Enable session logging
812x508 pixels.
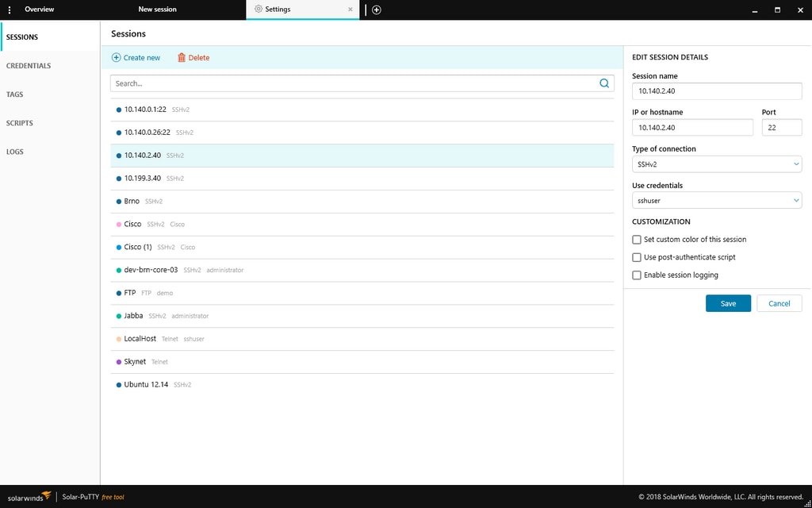pos(637,275)
